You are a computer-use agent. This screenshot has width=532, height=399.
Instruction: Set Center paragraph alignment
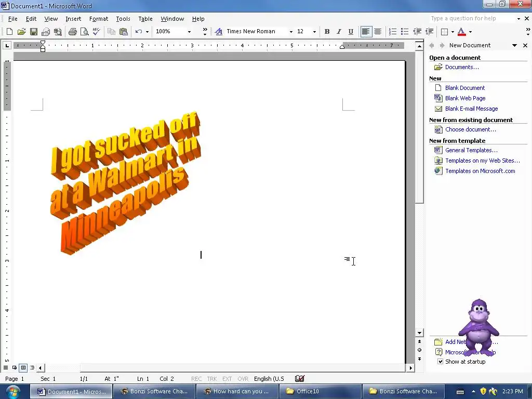(378, 32)
